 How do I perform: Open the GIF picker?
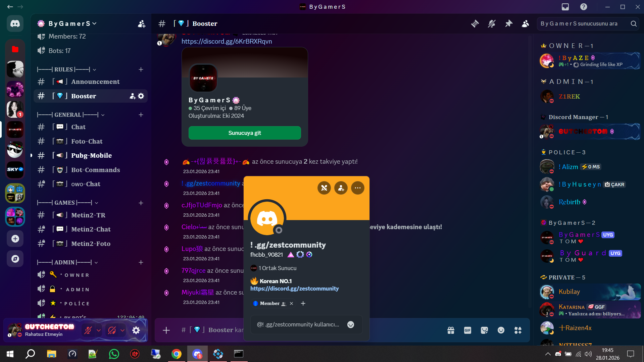(467, 330)
